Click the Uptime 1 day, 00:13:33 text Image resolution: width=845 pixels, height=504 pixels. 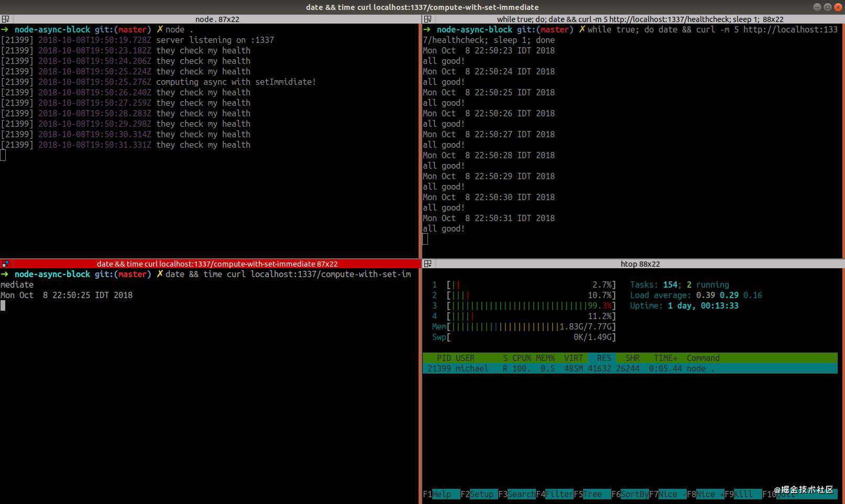pos(684,306)
